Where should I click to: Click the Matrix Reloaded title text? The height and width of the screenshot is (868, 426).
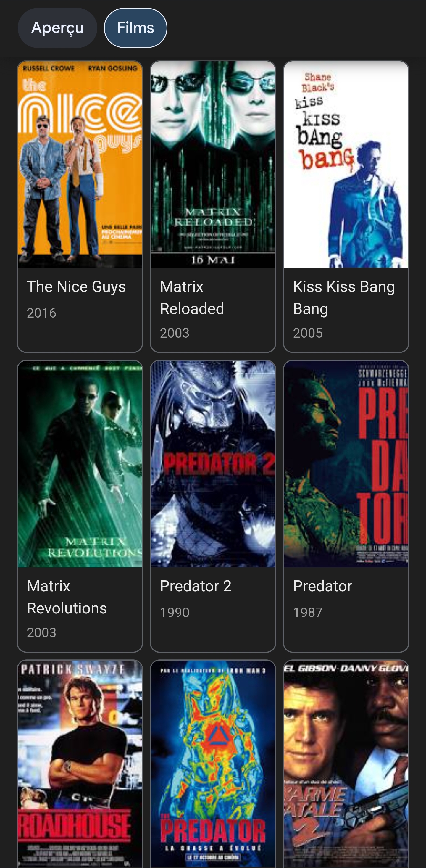(x=192, y=297)
